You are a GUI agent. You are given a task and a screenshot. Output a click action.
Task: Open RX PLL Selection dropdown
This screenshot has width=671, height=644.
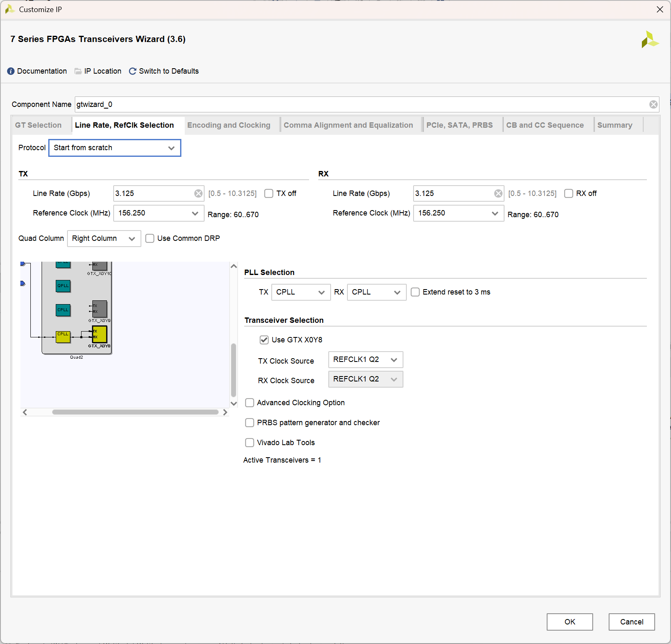pyautogui.click(x=377, y=292)
